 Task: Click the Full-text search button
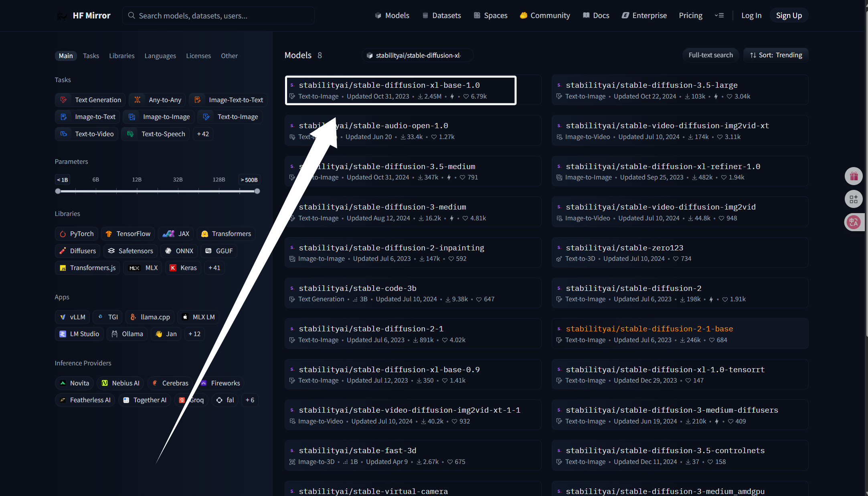[x=710, y=55]
